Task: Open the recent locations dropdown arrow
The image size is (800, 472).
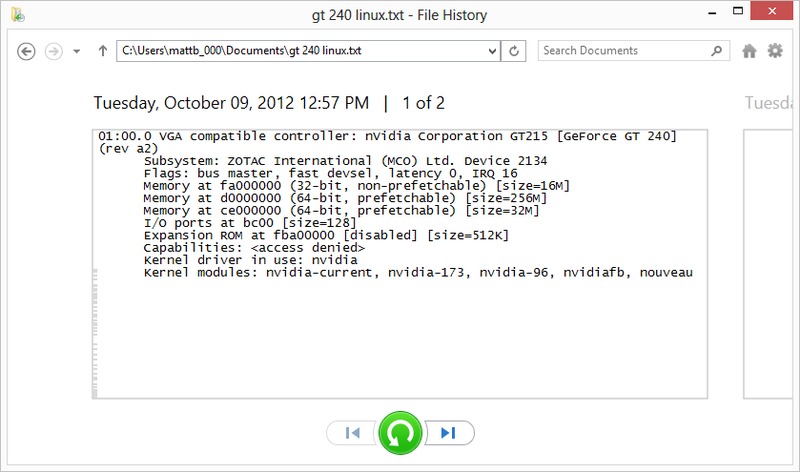Action: pyautogui.click(x=77, y=51)
